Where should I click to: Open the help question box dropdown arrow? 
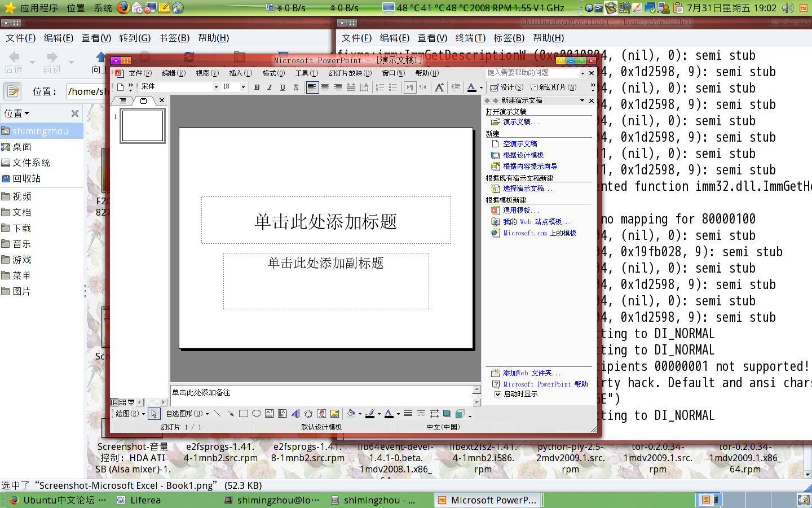(x=583, y=73)
